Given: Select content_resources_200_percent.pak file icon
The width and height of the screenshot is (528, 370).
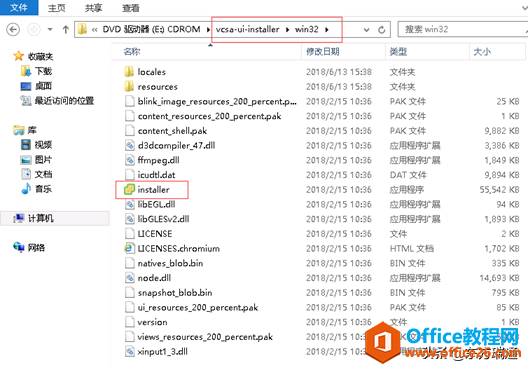Looking at the screenshot, I should (x=130, y=116).
